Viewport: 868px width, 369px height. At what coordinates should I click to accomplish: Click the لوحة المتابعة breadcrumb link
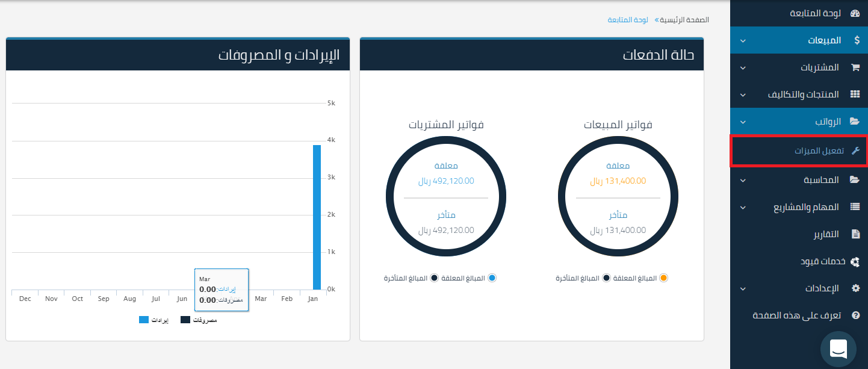[x=627, y=20]
